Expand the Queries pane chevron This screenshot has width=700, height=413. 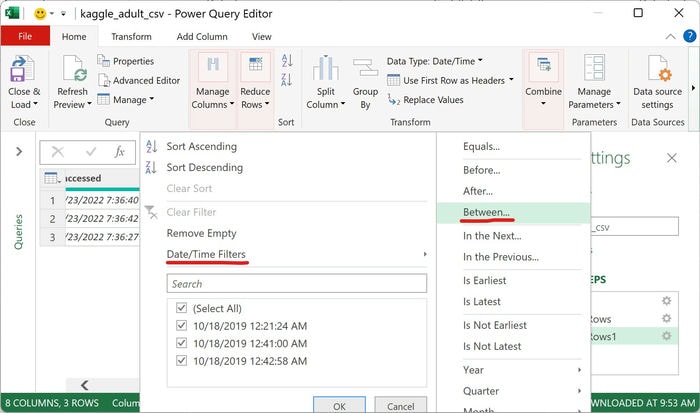19,152
